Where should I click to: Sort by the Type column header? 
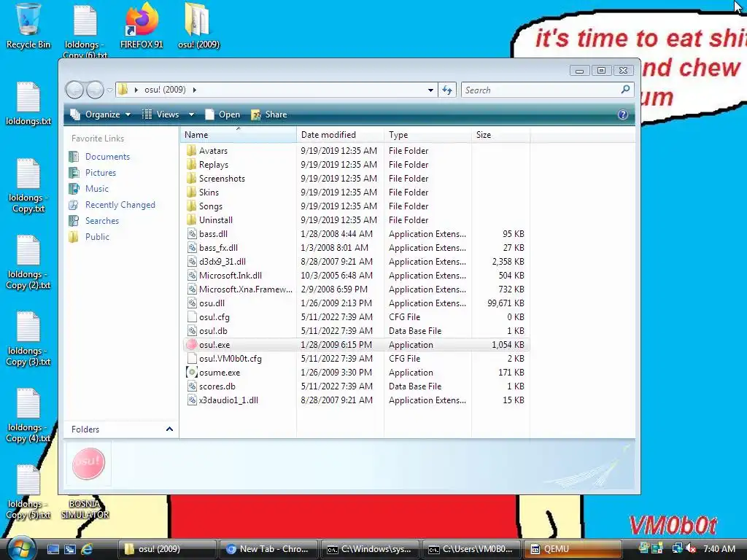427,135
